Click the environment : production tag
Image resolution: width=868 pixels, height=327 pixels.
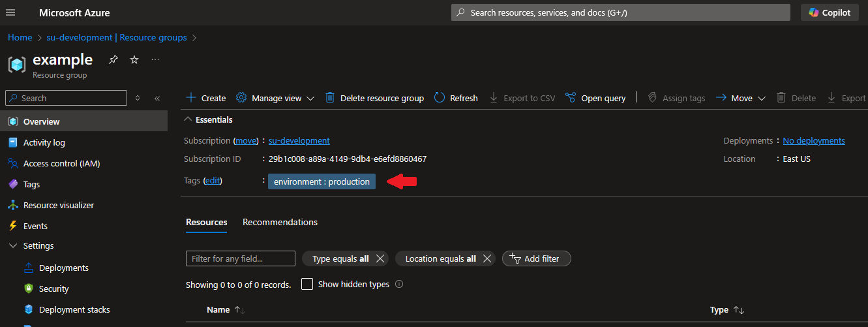point(322,182)
